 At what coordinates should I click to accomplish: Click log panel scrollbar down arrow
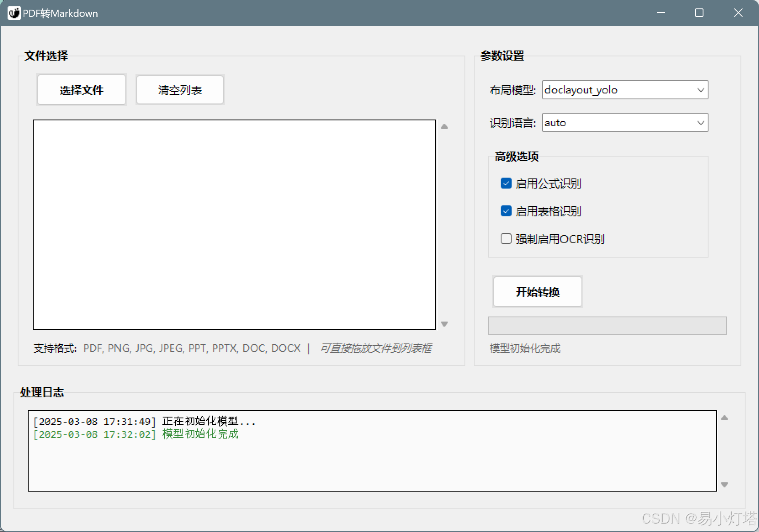point(724,484)
